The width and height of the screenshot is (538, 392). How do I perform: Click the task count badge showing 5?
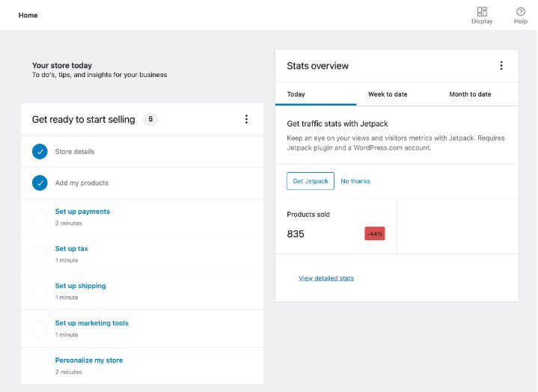(150, 119)
